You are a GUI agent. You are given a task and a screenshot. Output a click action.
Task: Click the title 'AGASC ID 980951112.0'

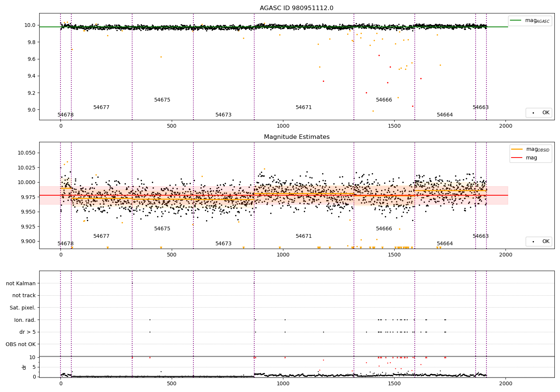296,8
